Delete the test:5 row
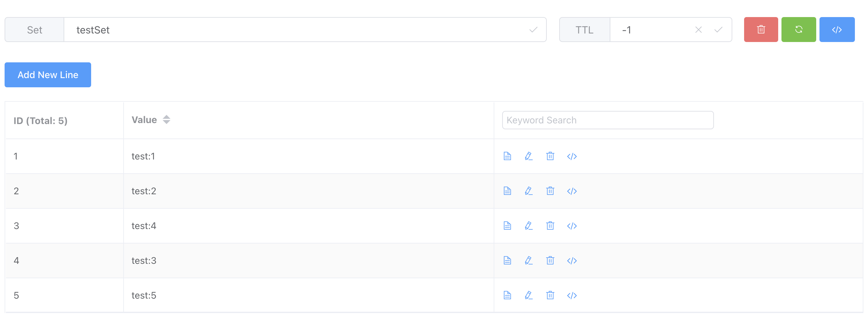 tap(550, 295)
